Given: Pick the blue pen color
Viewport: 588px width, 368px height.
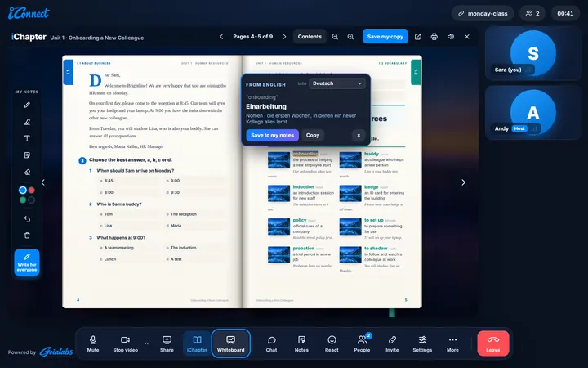Looking at the screenshot, I should tap(23, 190).
